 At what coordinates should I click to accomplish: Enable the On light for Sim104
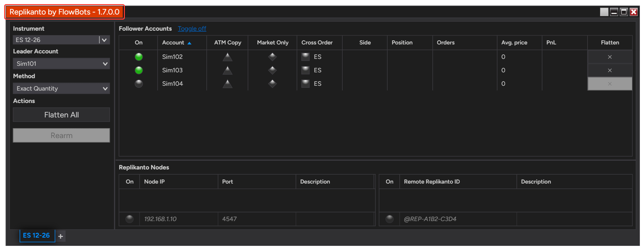(x=139, y=84)
